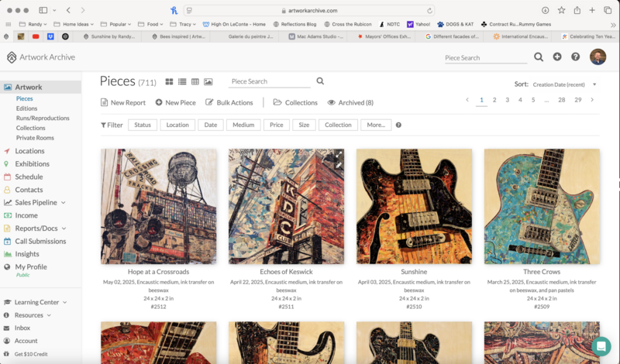Viewport: 620px width, 364px height.
Task: Open the help question mark in header
Action: [575, 57]
